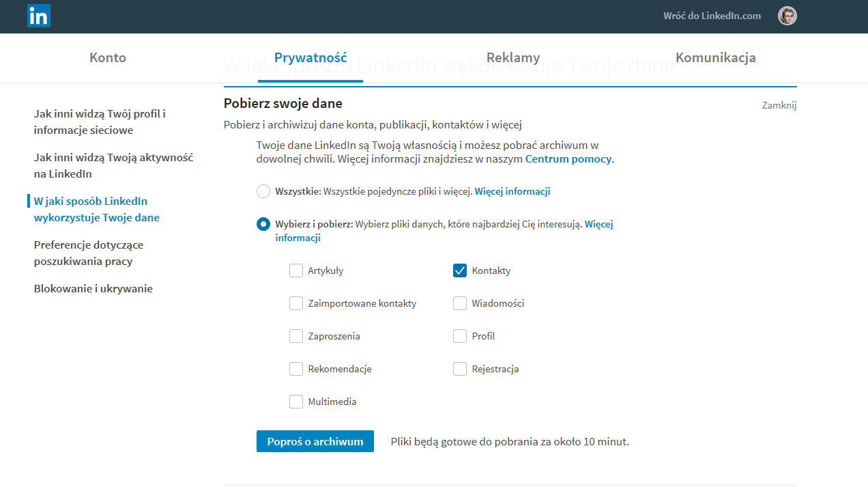The image size is (868, 487).
Task: Check the Artykuły checkbox
Action: (x=296, y=270)
